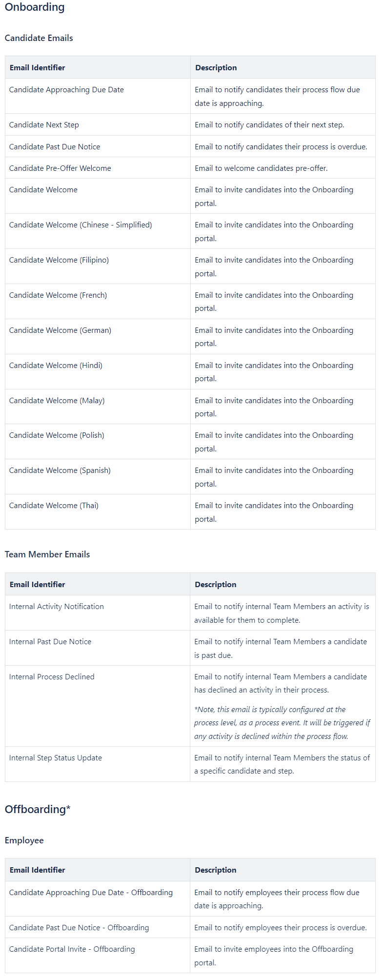Click the Candidate Pre-Offer Welcome identifier

click(x=60, y=168)
